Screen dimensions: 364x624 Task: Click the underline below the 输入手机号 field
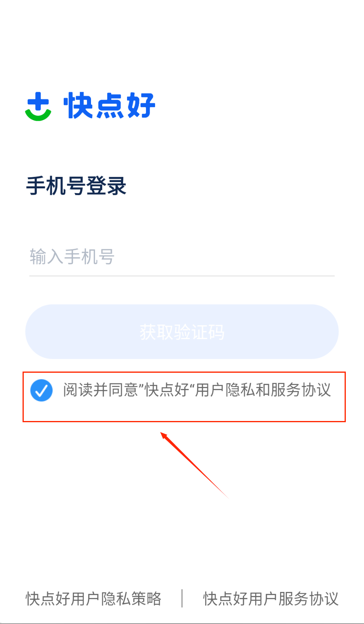pos(182,275)
